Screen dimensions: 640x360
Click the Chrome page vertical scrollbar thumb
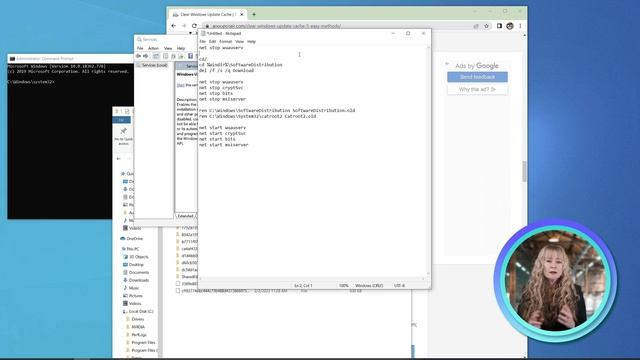pyautogui.click(x=524, y=171)
